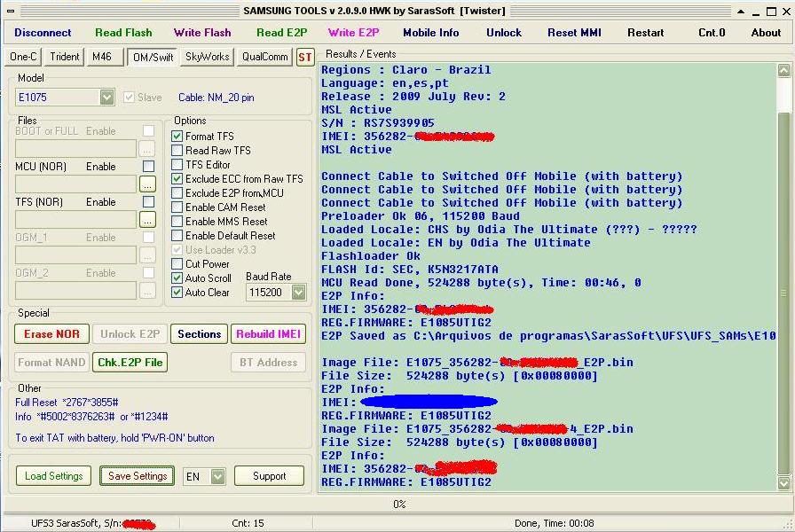
Task: Click the 'S/N : RS7S939905' log line
Action: pyautogui.click(x=378, y=123)
